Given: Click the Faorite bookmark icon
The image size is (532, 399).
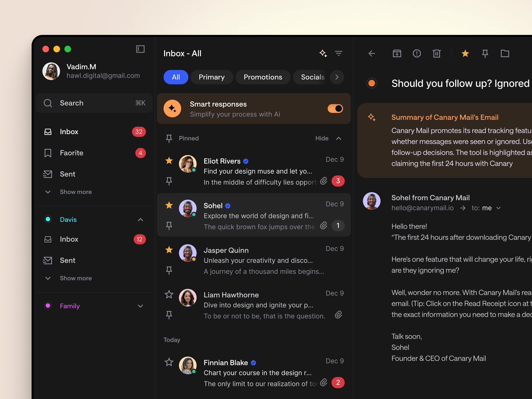Looking at the screenshot, I should [x=48, y=153].
